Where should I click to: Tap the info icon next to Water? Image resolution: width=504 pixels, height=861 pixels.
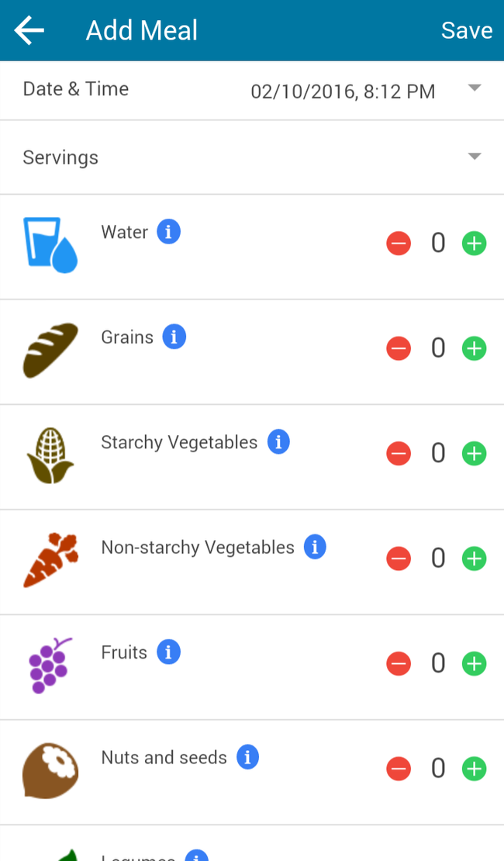tap(169, 231)
